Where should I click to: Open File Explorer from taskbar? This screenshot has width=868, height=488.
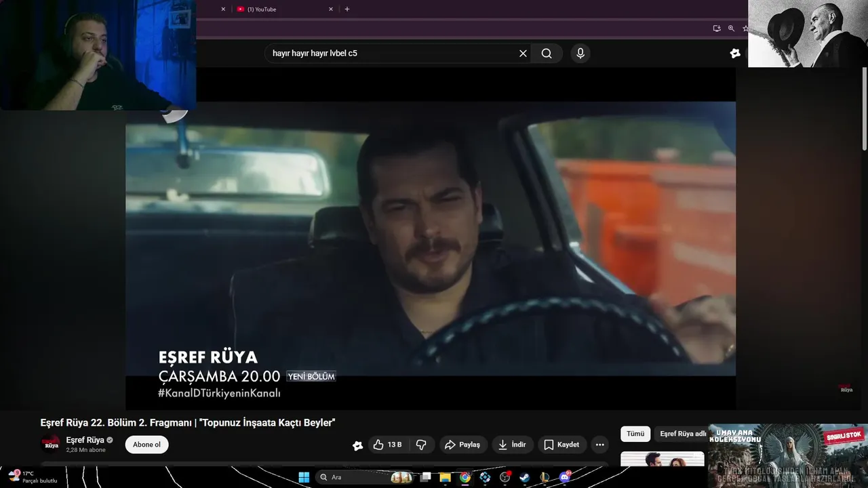445,477
